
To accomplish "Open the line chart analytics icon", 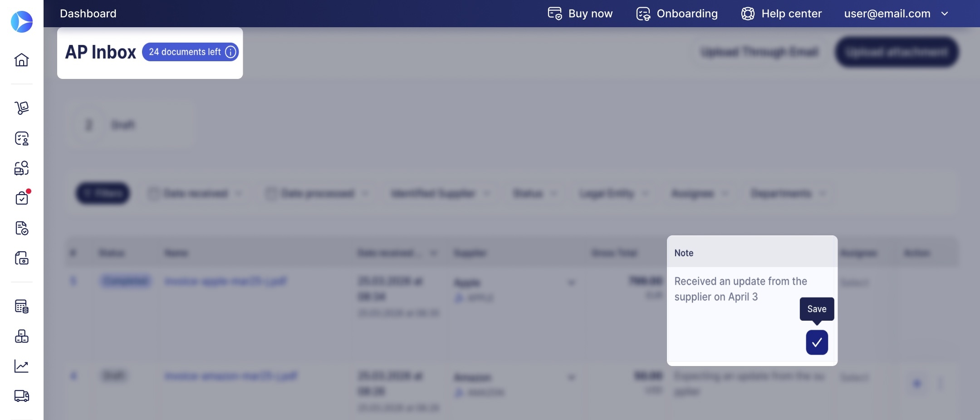I will 22,366.
